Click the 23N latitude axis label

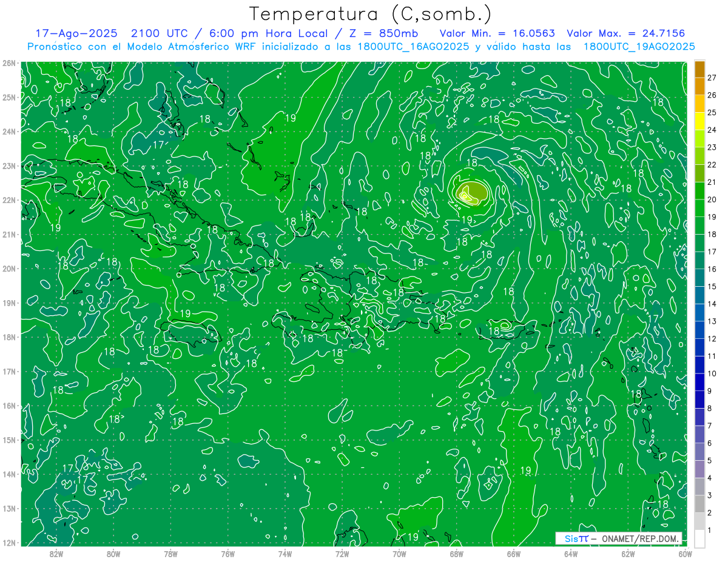click(9, 166)
